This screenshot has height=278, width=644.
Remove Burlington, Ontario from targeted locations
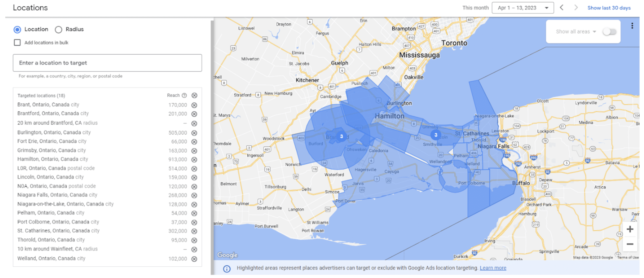pos(194,133)
